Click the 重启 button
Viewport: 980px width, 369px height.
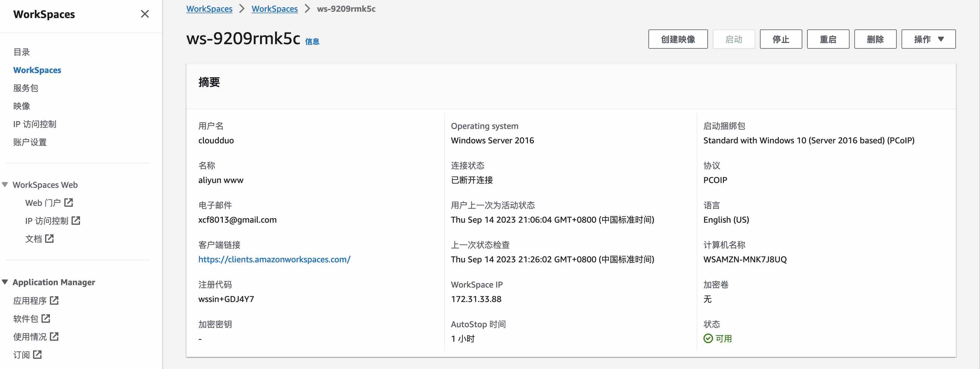click(828, 39)
